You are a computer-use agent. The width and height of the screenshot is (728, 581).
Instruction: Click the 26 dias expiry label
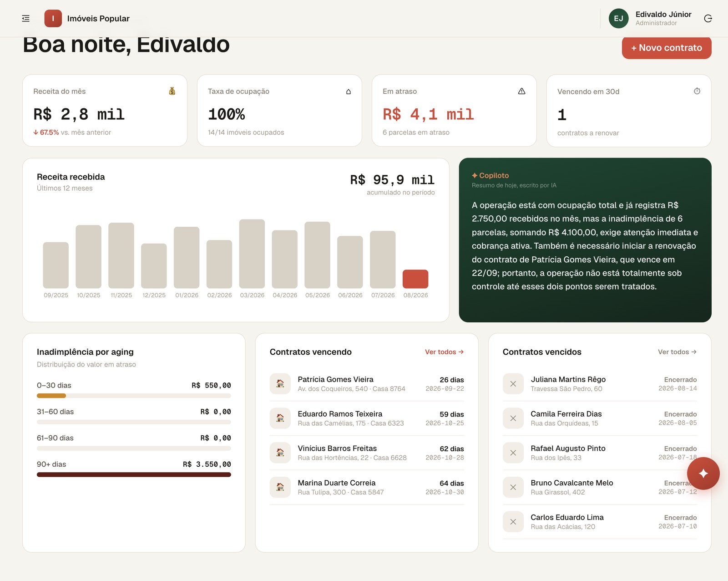pos(452,380)
